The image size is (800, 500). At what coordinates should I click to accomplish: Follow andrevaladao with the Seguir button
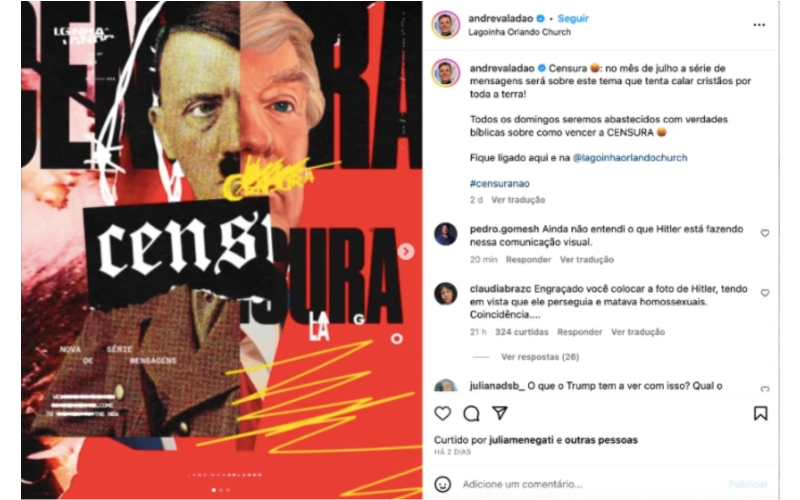(x=573, y=18)
